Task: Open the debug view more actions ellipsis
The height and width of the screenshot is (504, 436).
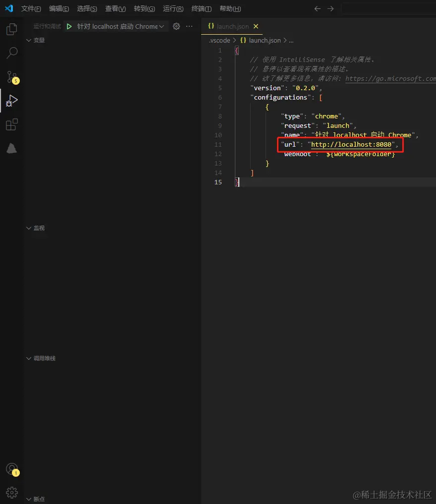Action: coord(189,26)
